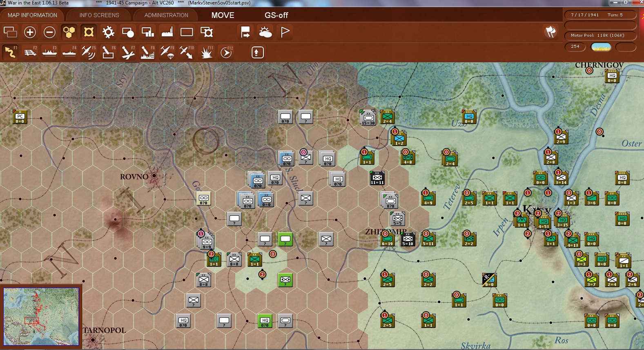
Task: Toggle the hex grid display
Action: click(69, 32)
